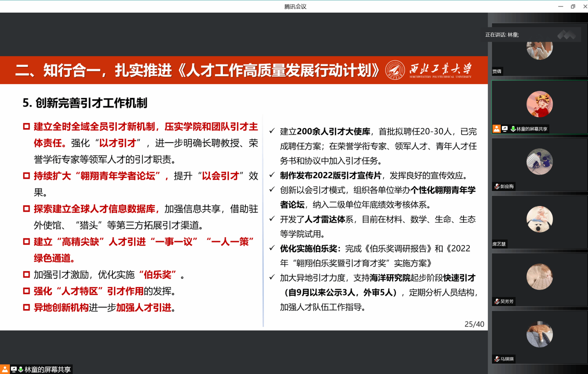Viewport: 588px width, 374px height.
Task: Select 马瑛瑛's orange cat avatar
Action: tap(539, 334)
